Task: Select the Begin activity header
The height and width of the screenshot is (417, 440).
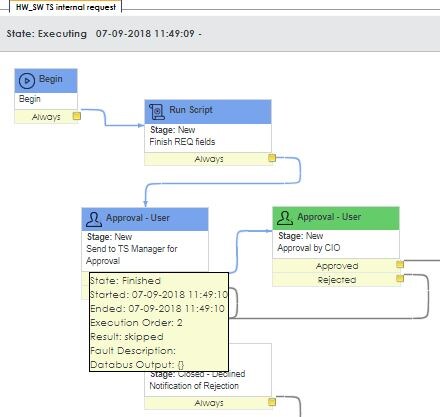Action: (x=46, y=81)
